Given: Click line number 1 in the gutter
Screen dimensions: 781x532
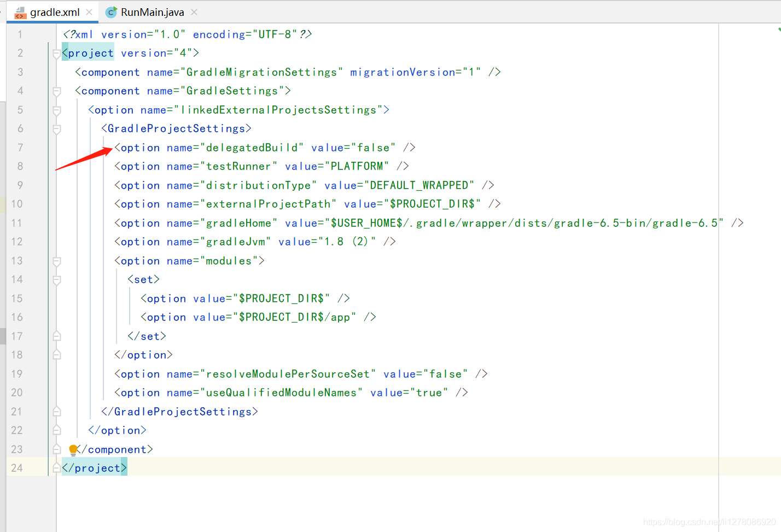Looking at the screenshot, I should tap(20, 34).
